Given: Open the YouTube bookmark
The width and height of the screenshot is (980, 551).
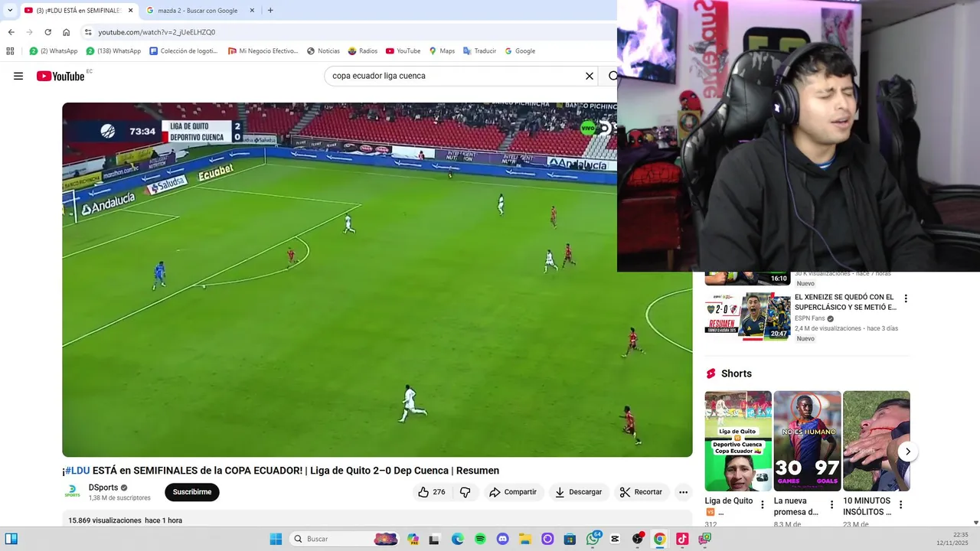Looking at the screenshot, I should (403, 51).
